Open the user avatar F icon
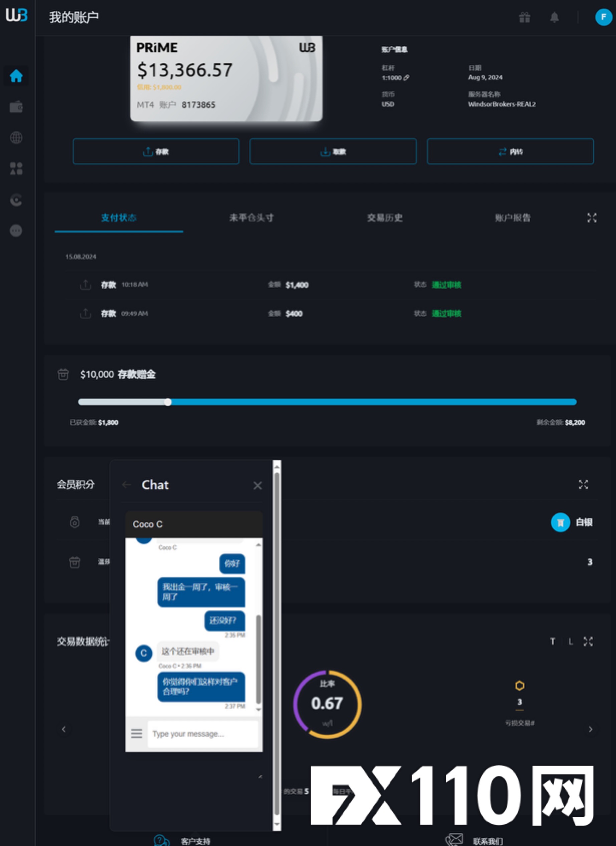 (x=603, y=17)
